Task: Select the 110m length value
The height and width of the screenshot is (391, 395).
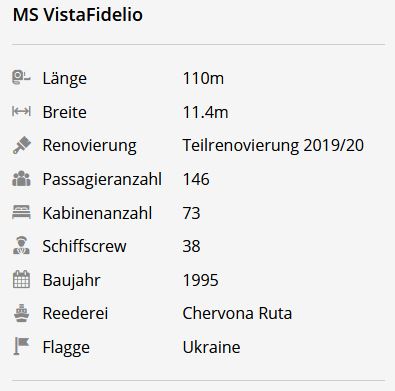Action: pos(203,78)
